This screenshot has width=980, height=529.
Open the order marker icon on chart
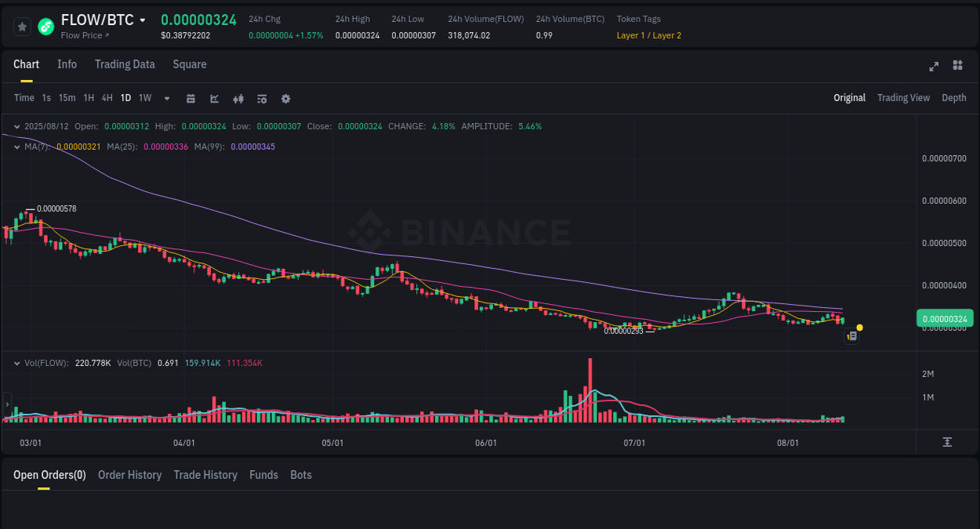[x=852, y=336]
